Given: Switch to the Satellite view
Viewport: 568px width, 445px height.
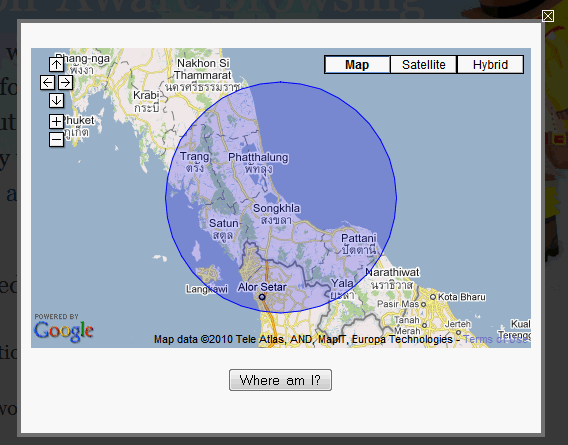Looking at the screenshot, I should (x=423, y=65).
